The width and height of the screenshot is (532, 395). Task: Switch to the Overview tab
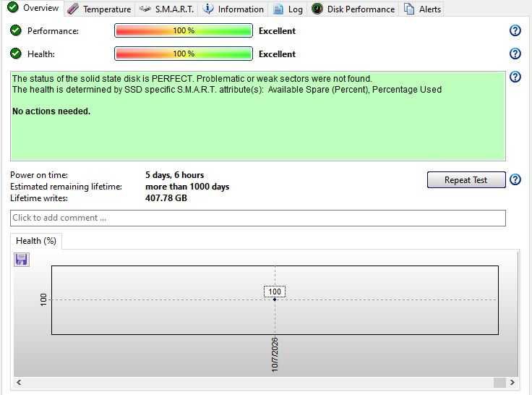click(33, 8)
